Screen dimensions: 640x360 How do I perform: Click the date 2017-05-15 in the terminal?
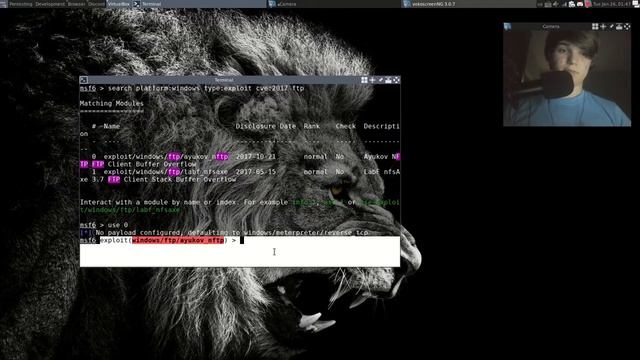point(256,172)
